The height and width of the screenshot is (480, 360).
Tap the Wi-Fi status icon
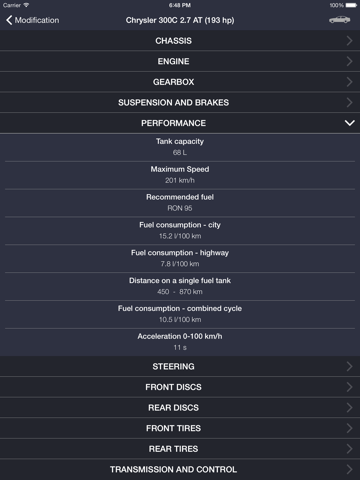coord(26,5)
